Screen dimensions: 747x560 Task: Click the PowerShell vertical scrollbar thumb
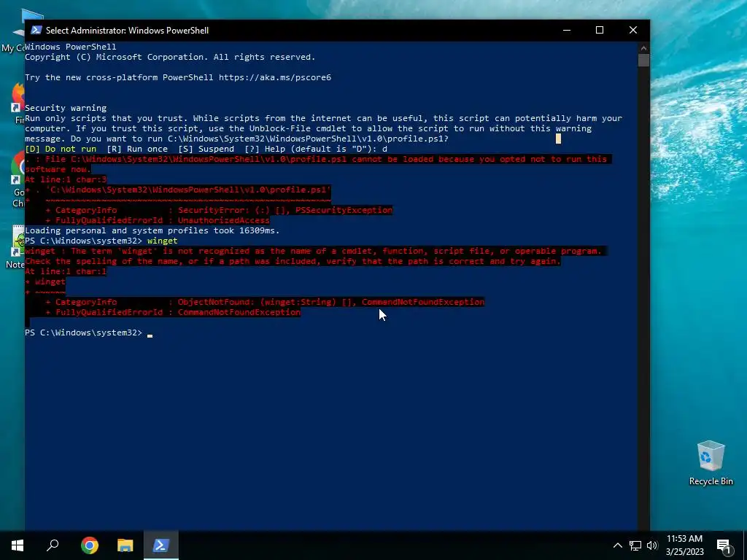(x=643, y=61)
